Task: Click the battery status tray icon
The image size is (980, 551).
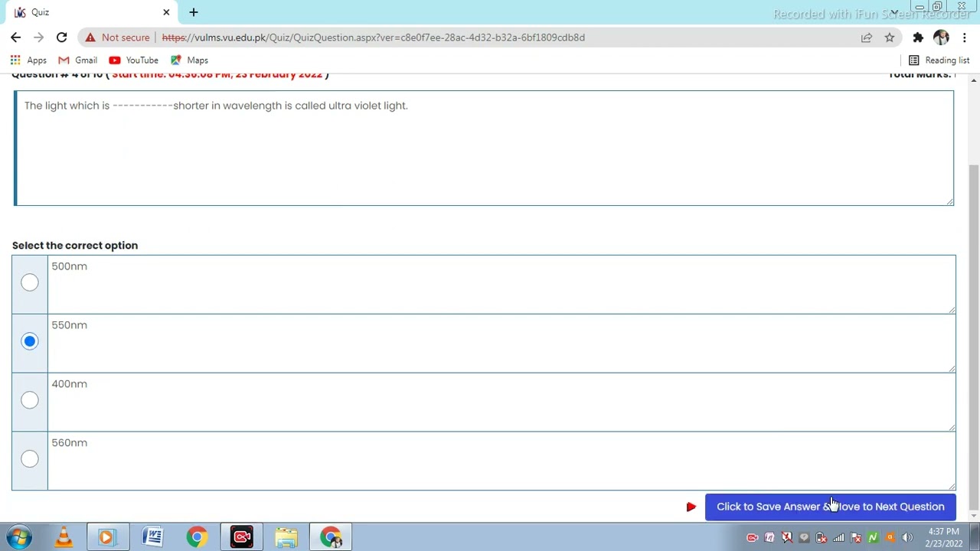Action: [x=821, y=538]
